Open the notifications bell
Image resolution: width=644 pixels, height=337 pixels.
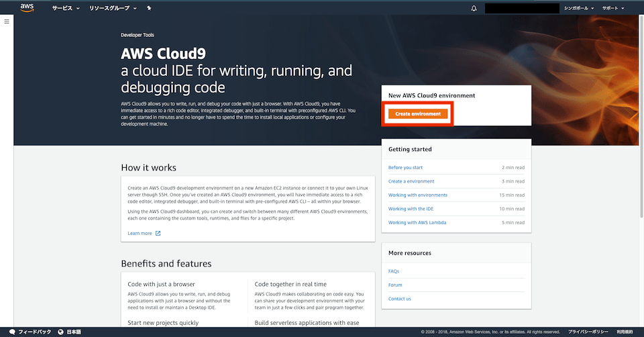[x=474, y=8]
